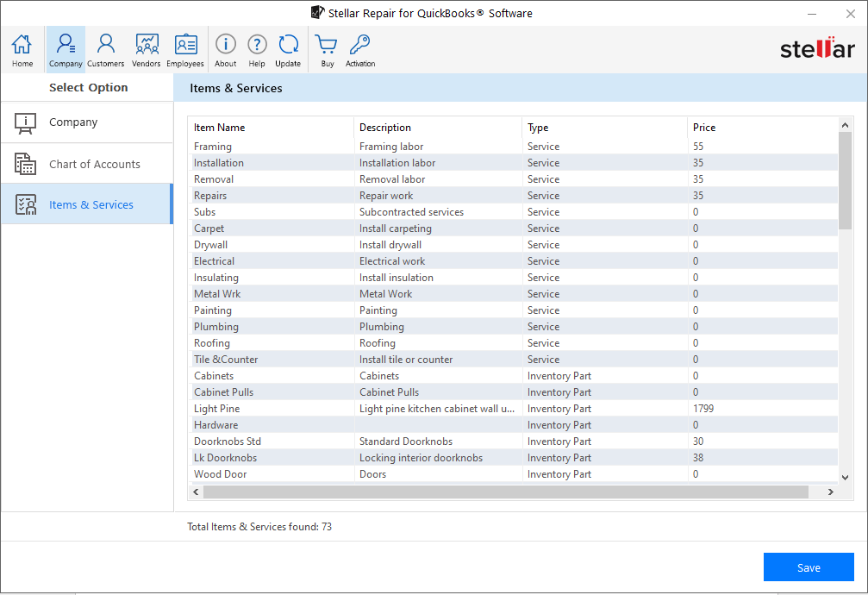Click the About info icon
Viewport: 868px width, 595px height.
point(225,44)
